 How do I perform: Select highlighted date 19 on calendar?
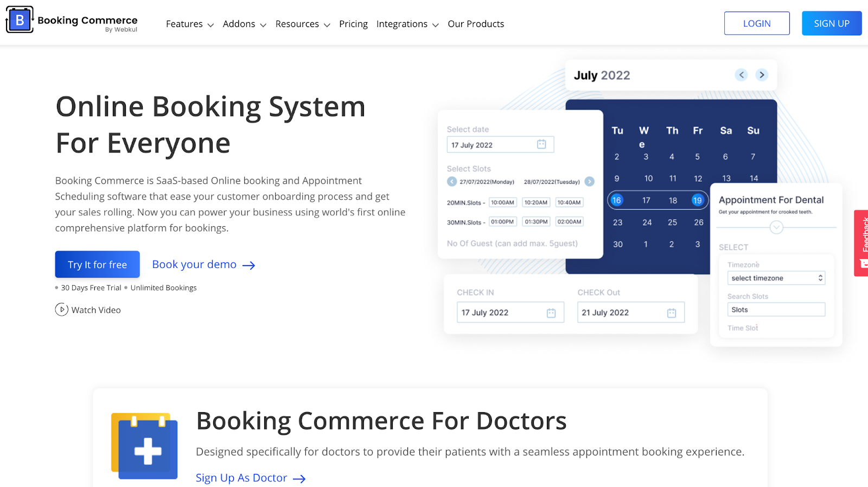pos(698,200)
